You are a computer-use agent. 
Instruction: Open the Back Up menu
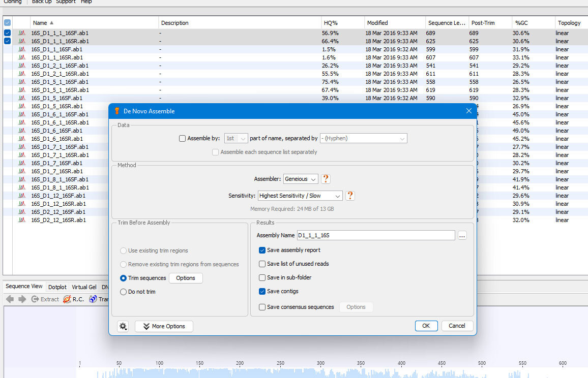tap(42, 2)
